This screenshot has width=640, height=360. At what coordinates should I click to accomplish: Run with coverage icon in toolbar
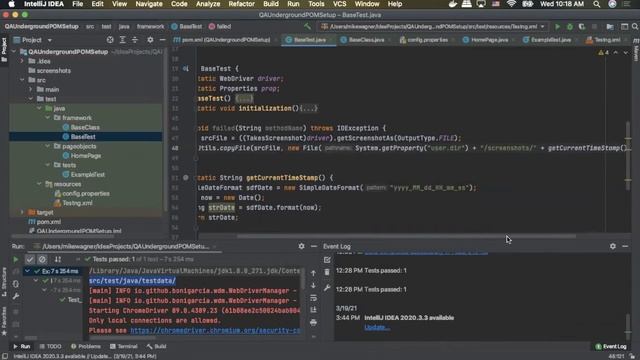pyautogui.click(x=582, y=27)
